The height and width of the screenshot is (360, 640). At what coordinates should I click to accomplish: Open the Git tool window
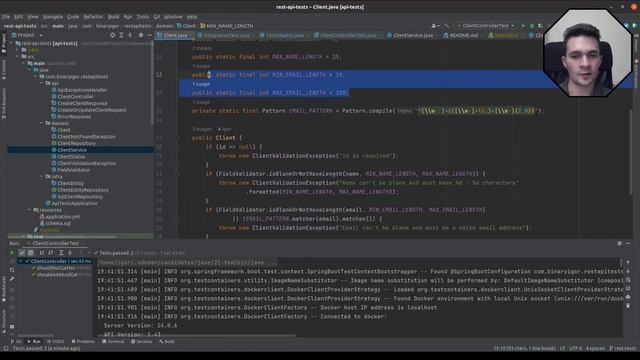tap(16, 342)
